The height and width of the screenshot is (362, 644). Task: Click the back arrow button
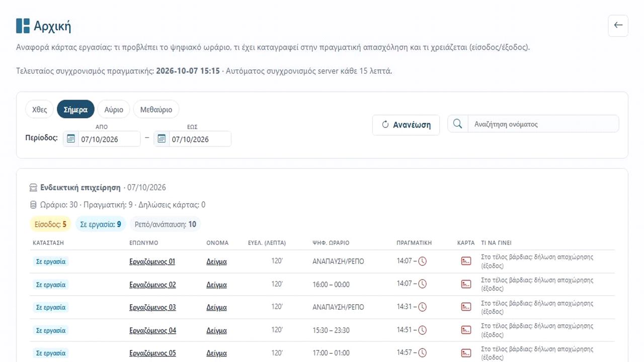coord(618,26)
